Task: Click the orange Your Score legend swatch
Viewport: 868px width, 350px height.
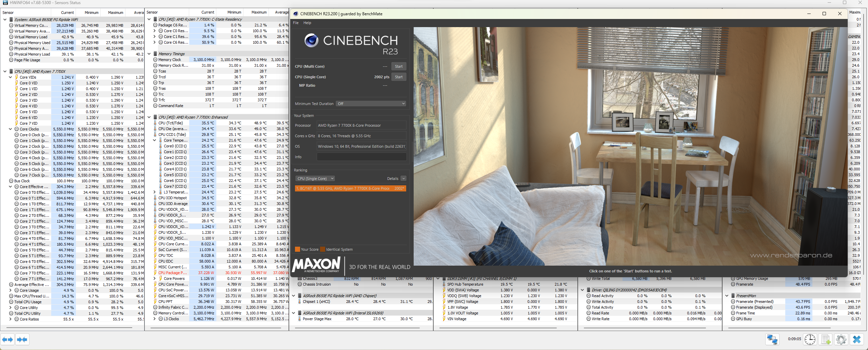Action: coord(297,249)
